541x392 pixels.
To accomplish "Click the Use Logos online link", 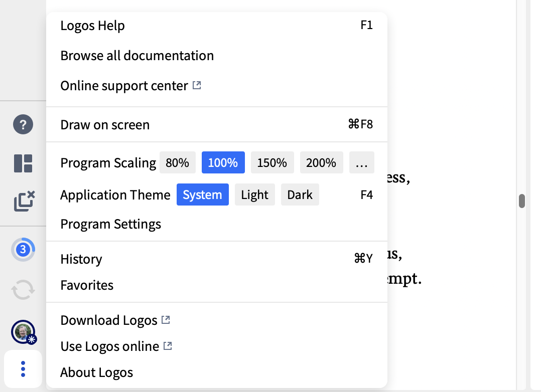I will tap(109, 346).
